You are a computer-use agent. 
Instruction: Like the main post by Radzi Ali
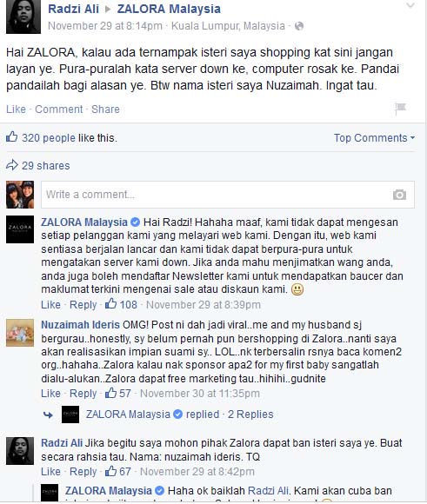[x=16, y=109]
